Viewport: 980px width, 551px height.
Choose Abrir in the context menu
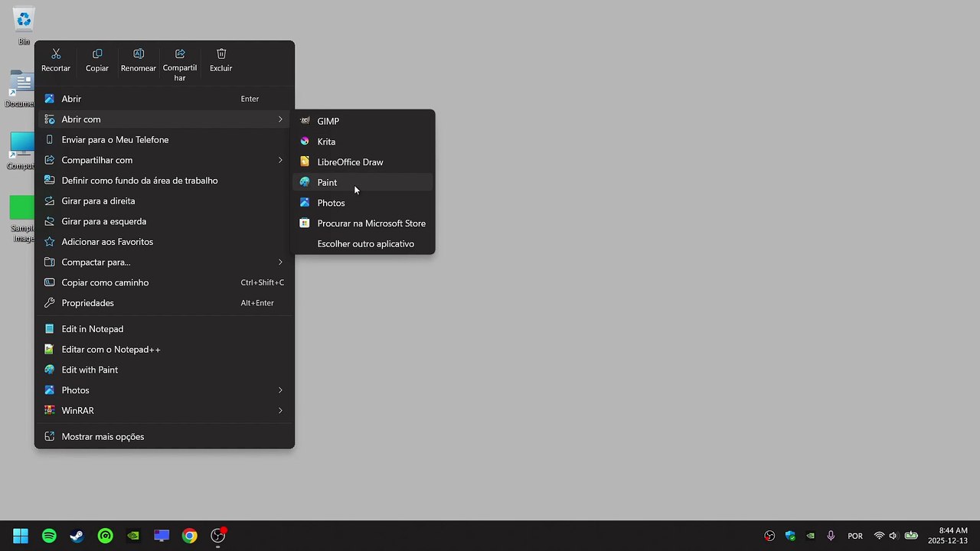click(x=165, y=99)
